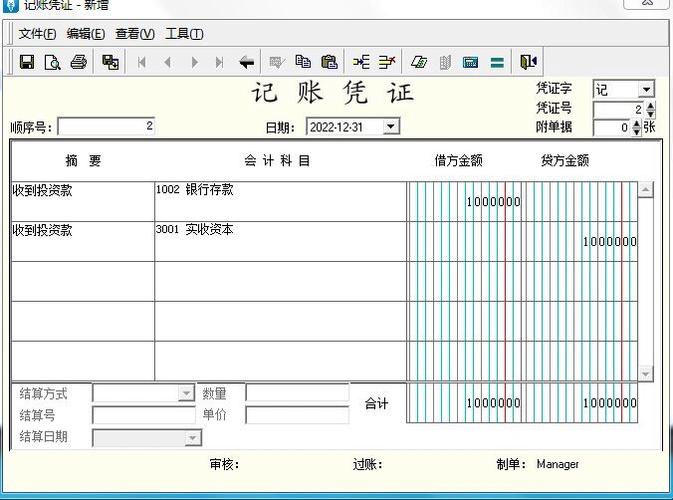Image resolution: width=673 pixels, height=500 pixels.
Task: Open the 编辑(E) menu
Action: pos(86,33)
